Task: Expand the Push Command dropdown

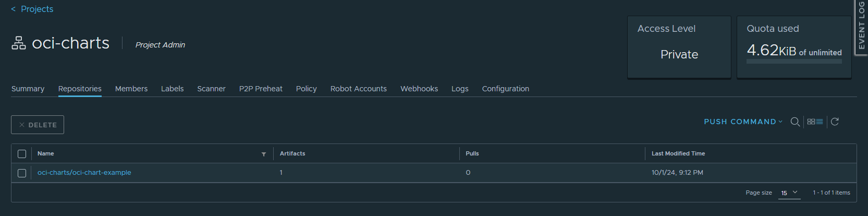Action: [x=743, y=122]
